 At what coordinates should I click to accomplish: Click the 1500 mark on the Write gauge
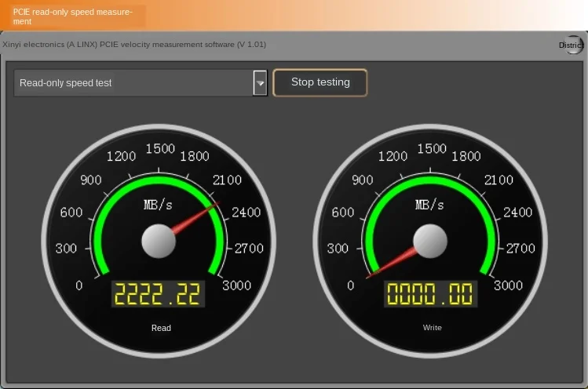tap(432, 148)
